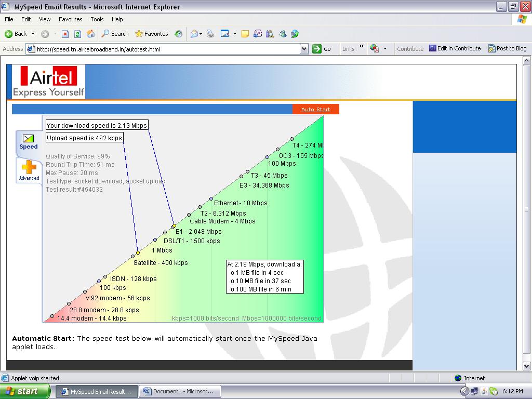
Task: Open the Favorites star toolbar button
Action: 151,34
